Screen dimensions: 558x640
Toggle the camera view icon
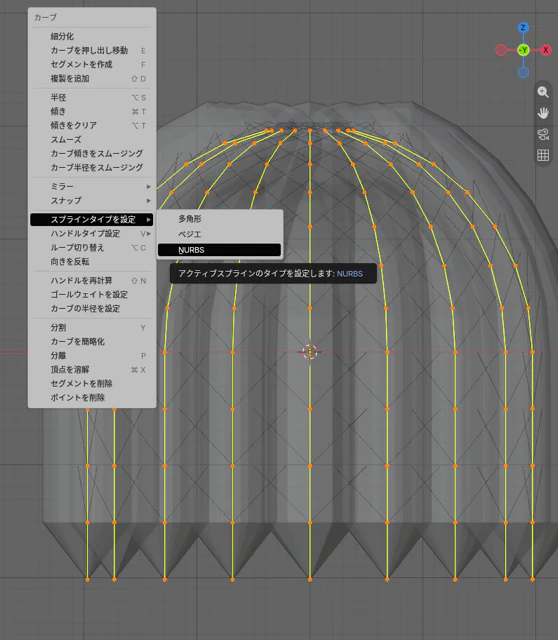[543, 134]
